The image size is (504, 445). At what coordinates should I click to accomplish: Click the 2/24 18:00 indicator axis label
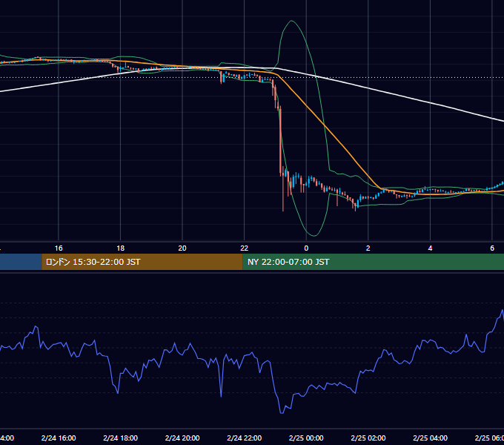[x=121, y=438]
